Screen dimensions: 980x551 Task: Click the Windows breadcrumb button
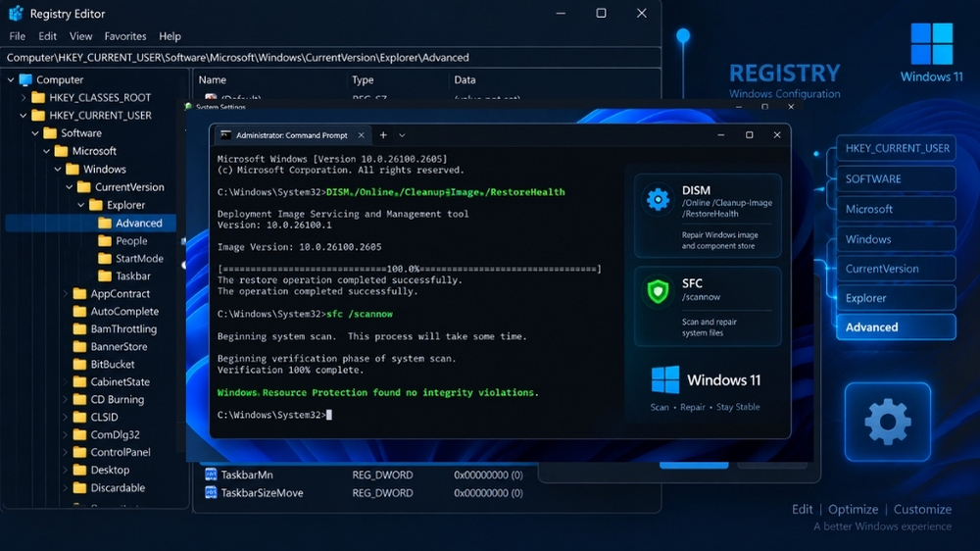(x=897, y=239)
